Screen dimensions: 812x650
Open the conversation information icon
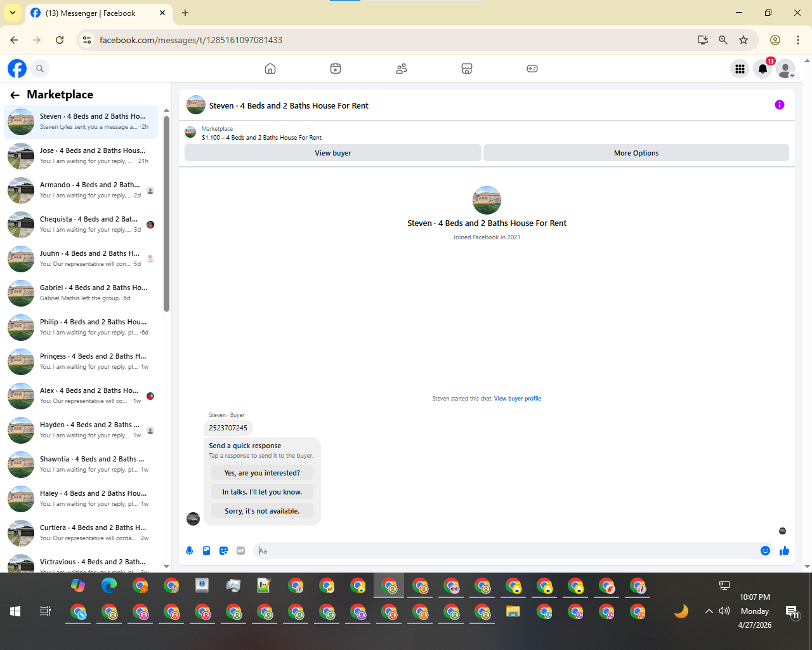[x=780, y=105]
